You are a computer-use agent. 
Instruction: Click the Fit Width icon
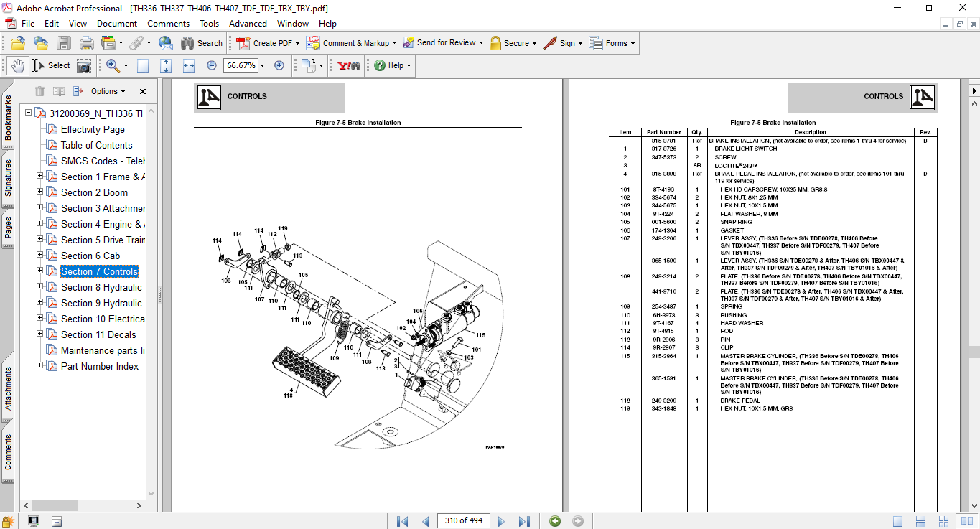tap(189, 65)
